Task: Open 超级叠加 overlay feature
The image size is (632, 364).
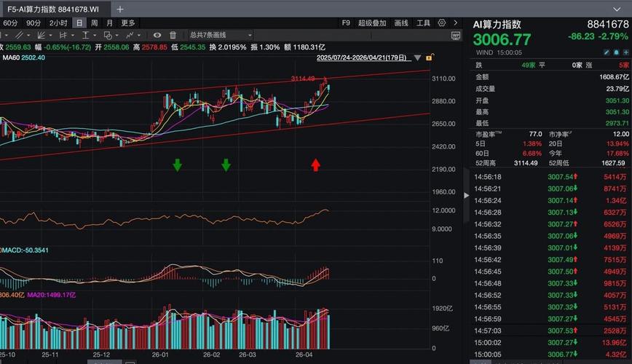Action: coord(372,23)
